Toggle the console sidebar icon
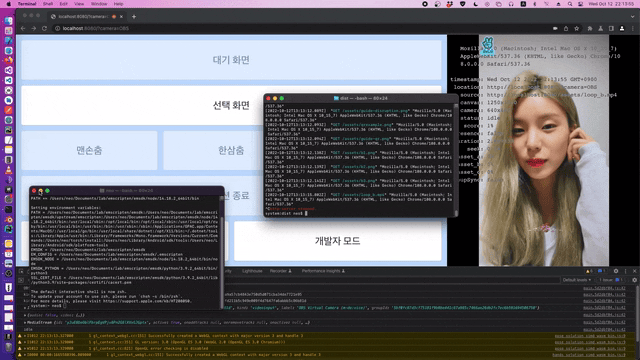 (x=21, y=280)
